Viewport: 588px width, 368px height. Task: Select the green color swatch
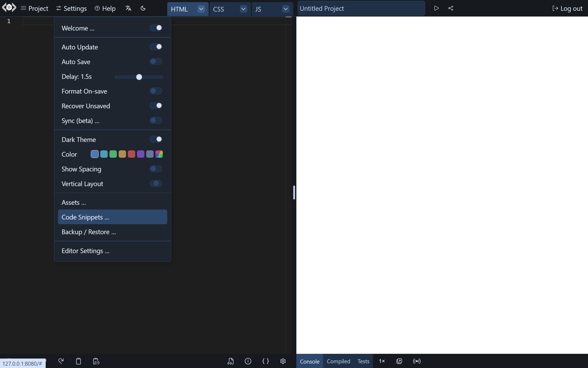[x=113, y=154]
